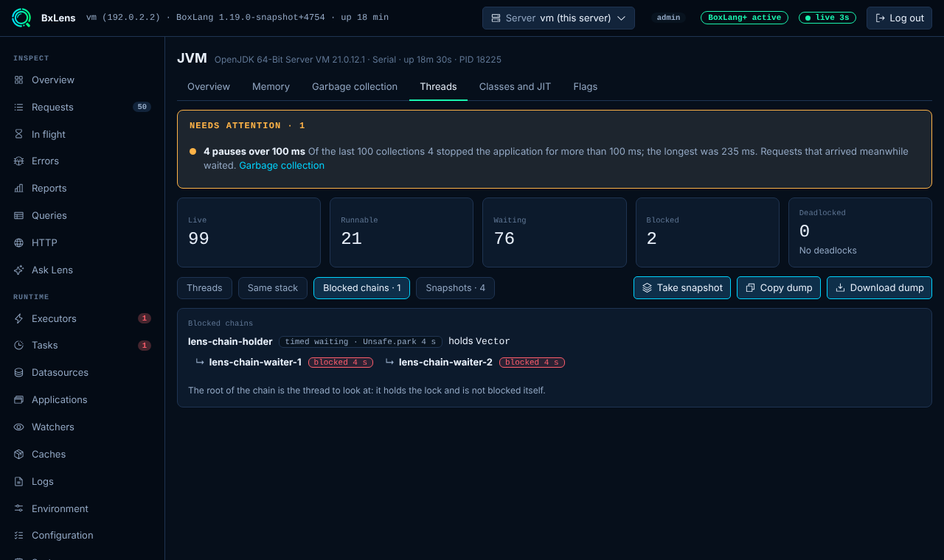Open Overview via its grid icon
This screenshot has height=560, width=944.
click(x=19, y=80)
